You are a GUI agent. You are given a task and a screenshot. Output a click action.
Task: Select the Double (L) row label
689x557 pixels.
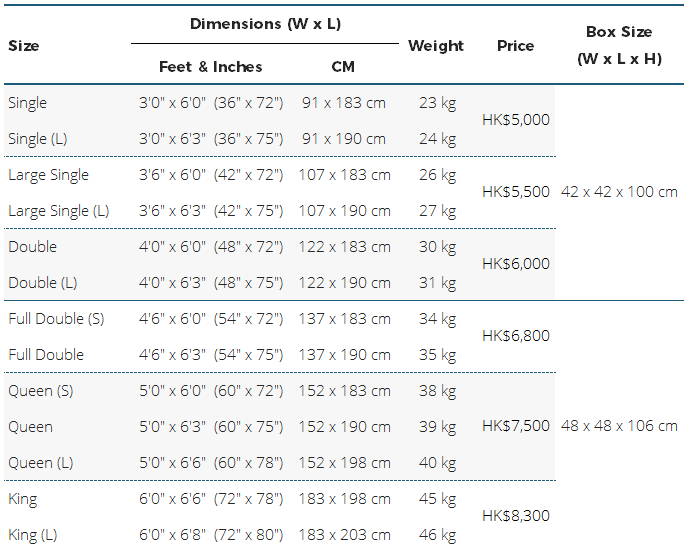click(43, 283)
